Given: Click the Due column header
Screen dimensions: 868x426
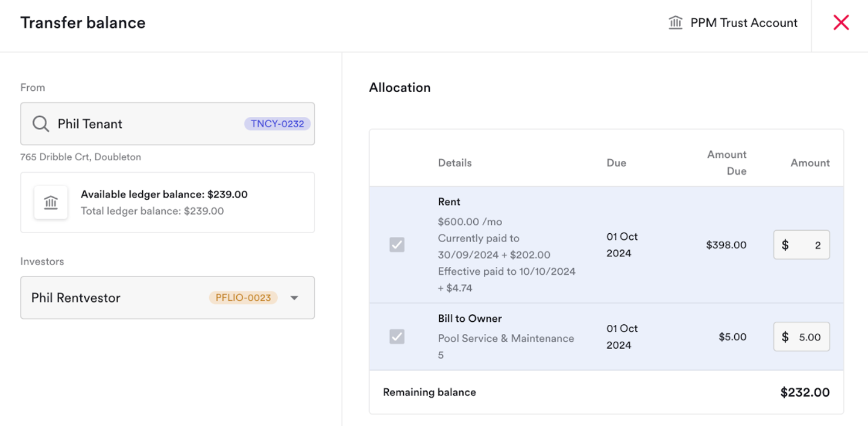Looking at the screenshot, I should click(x=616, y=163).
